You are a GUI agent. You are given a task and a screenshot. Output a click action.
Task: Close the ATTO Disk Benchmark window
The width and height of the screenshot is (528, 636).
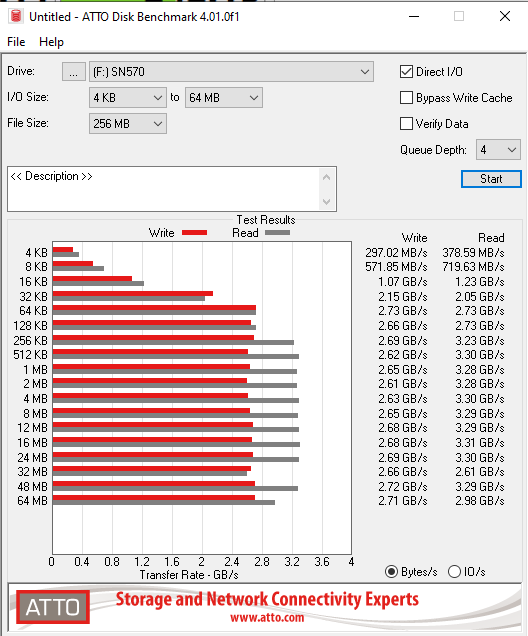(505, 16)
